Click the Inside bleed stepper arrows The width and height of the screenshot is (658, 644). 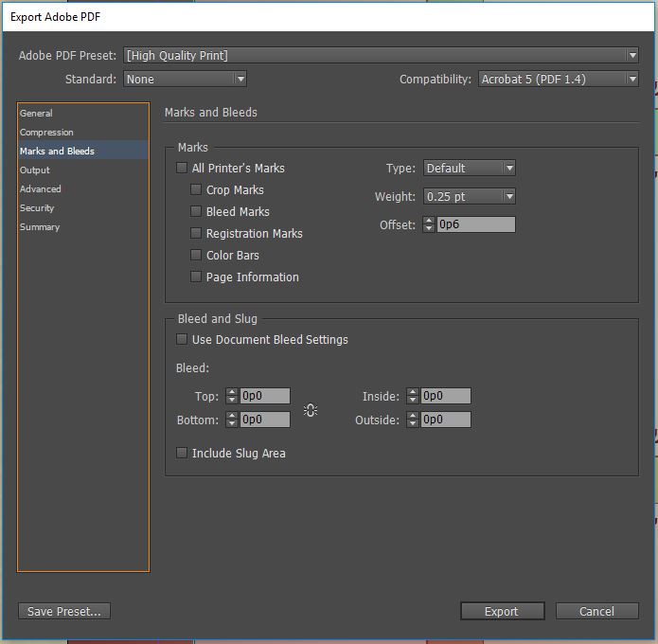click(x=413, y=397)
